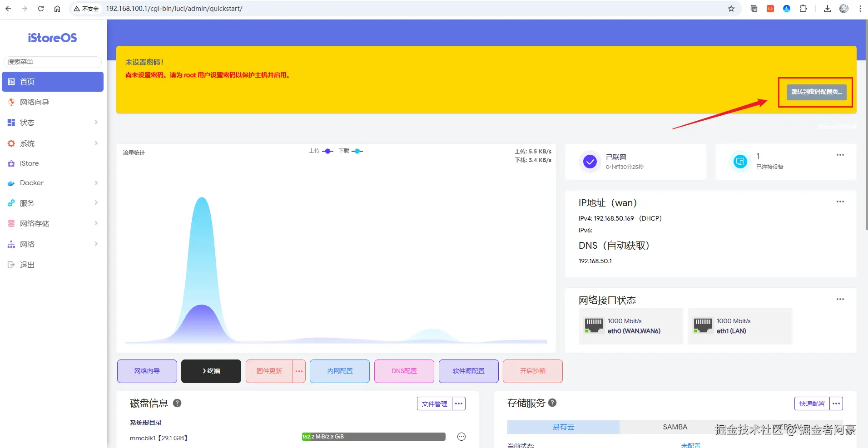
Task: Open the dropdown dots beside 固件更新
Action: point(299,371)
